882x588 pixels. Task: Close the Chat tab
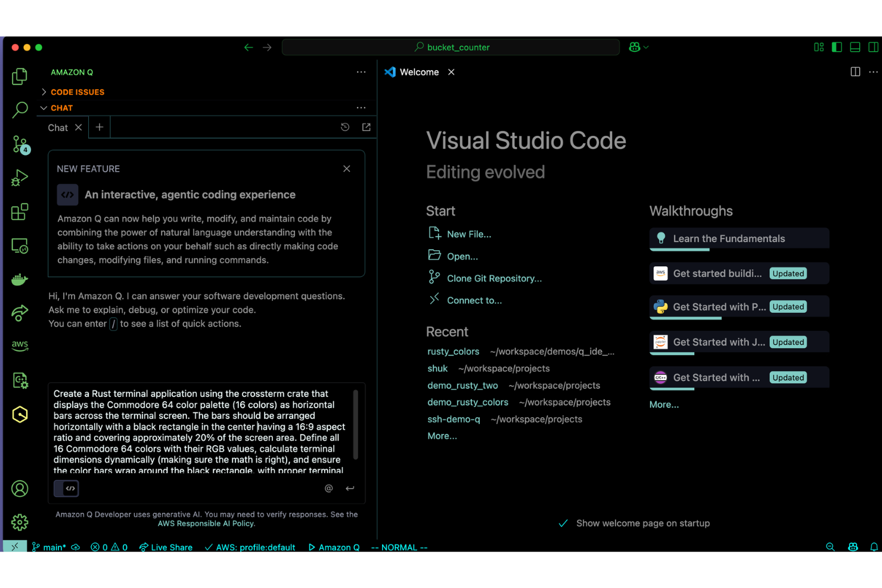tap(78, 127)
